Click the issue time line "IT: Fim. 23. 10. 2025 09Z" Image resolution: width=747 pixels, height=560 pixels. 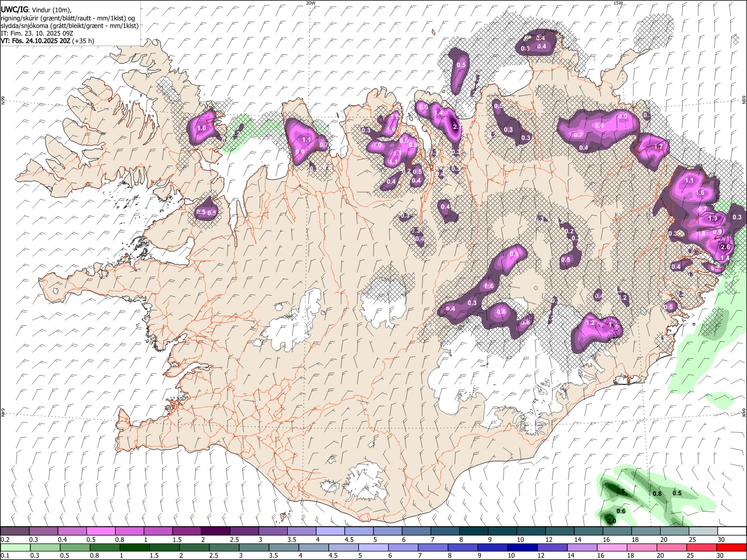(x=37, y=33)
